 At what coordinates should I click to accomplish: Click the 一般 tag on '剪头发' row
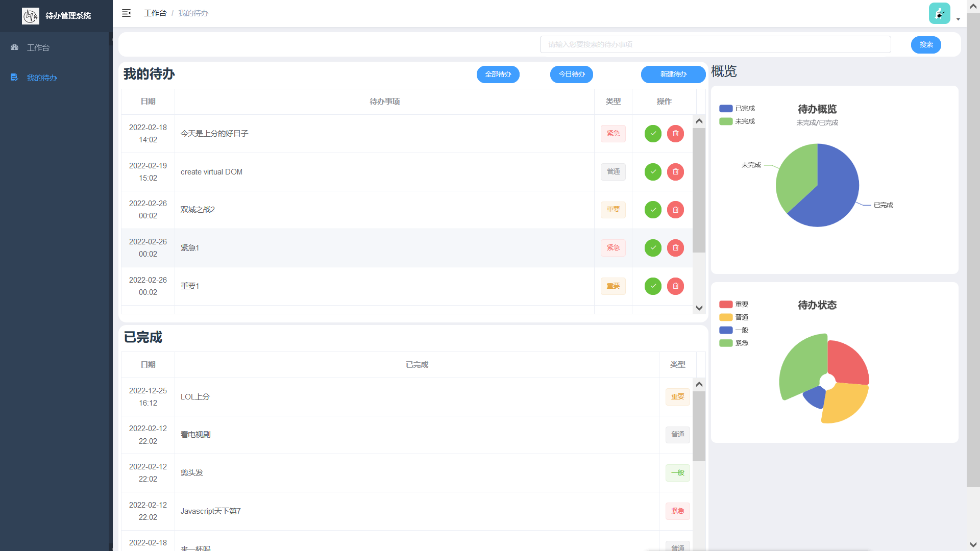[x=678, y=473]
